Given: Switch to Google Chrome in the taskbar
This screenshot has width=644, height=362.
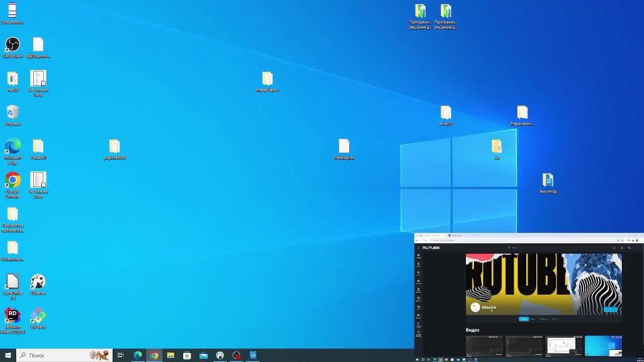Looking at the screenshot, I should click(154, 355).
